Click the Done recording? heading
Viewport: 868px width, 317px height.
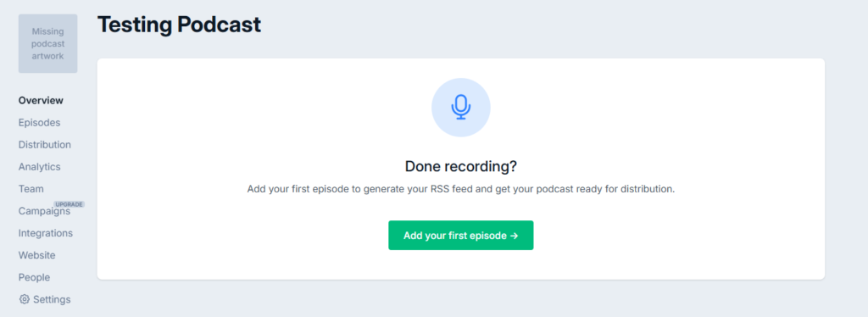pos(460,166)
